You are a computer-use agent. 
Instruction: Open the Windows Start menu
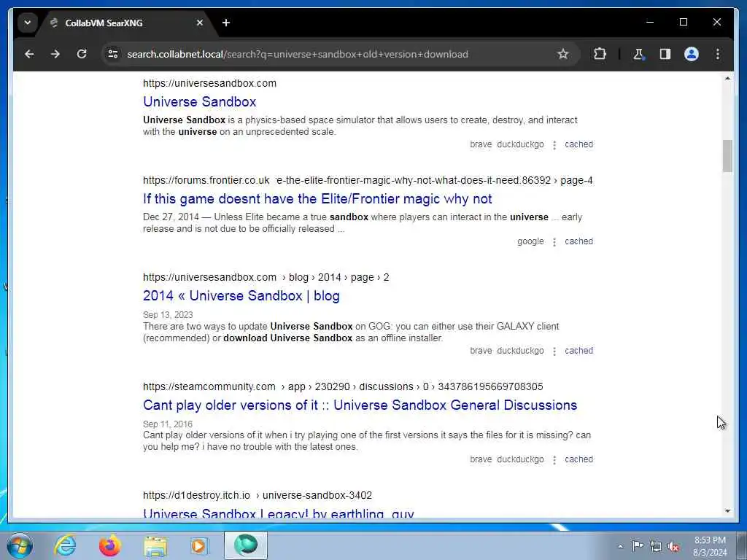point(20,545)
